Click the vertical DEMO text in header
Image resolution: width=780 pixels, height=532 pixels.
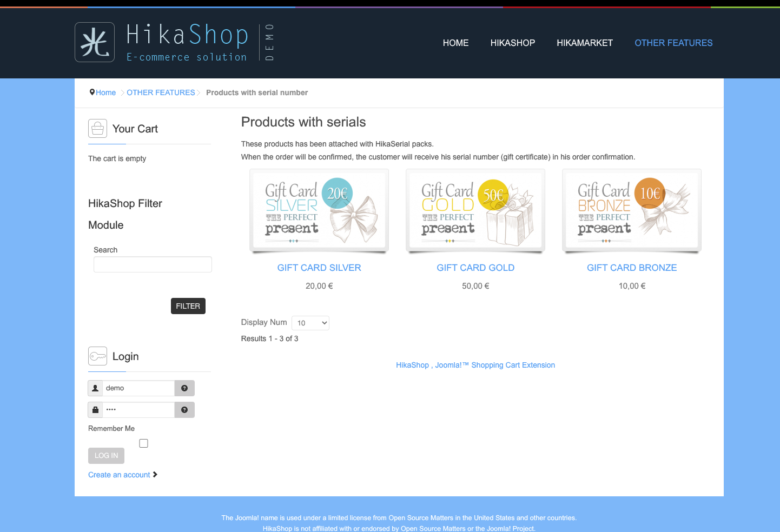coord(269,42)
